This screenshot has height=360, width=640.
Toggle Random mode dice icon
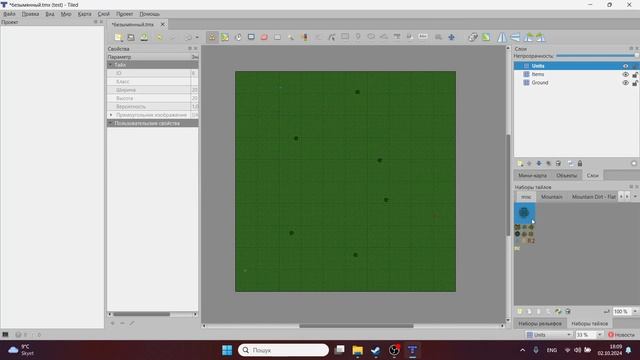pyautogui.click(x=473, y=37)
